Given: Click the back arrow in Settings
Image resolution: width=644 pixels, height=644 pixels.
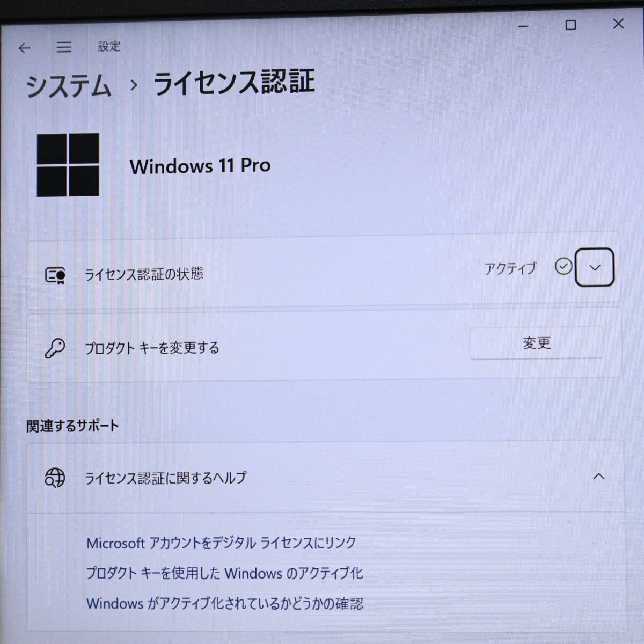Looking at the screenshot, I should pos(25,48).
